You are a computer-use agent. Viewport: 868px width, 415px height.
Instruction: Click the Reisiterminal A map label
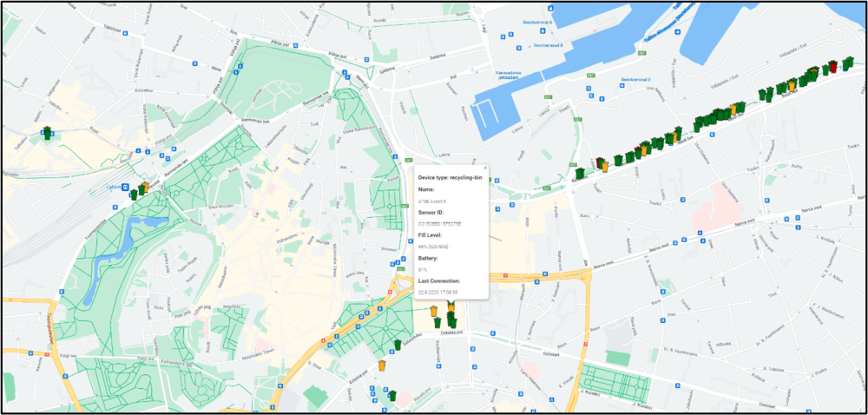click(x=539, y=23)
